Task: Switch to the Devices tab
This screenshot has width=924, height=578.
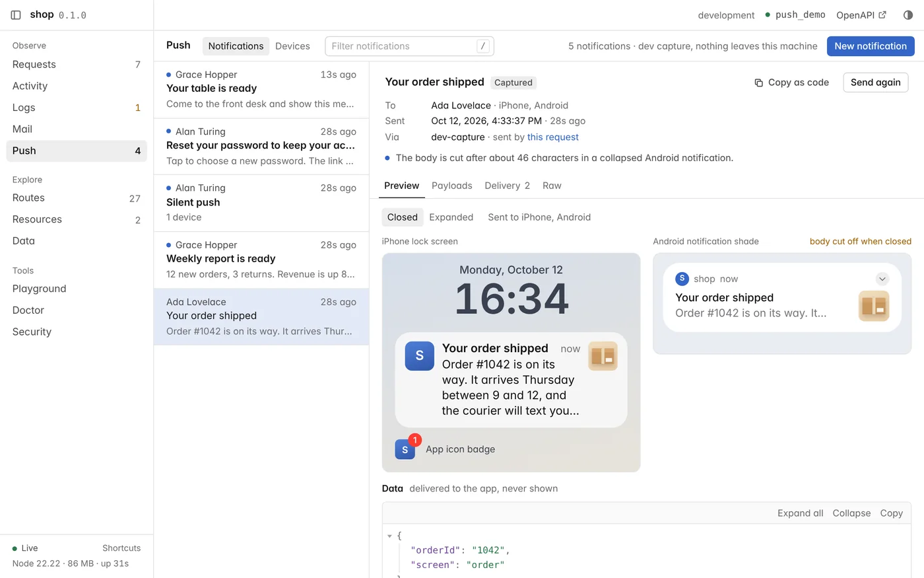Action: coord(292,46)
